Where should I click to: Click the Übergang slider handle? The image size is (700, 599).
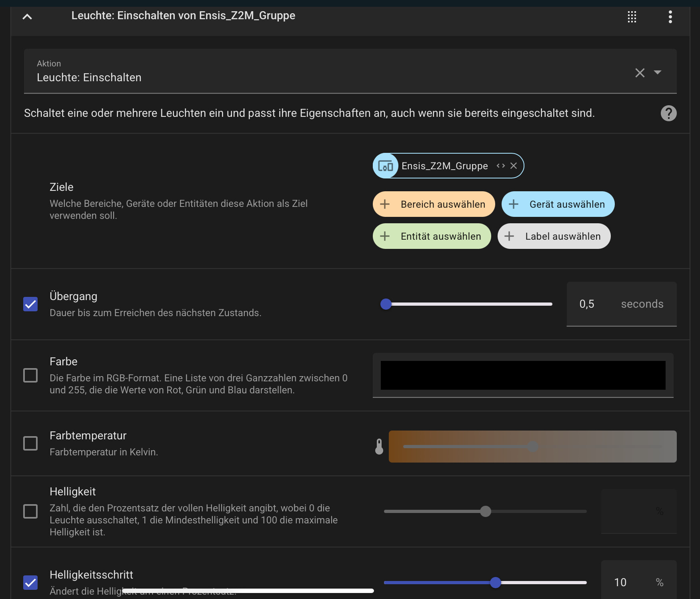click(x=386, y=304)
